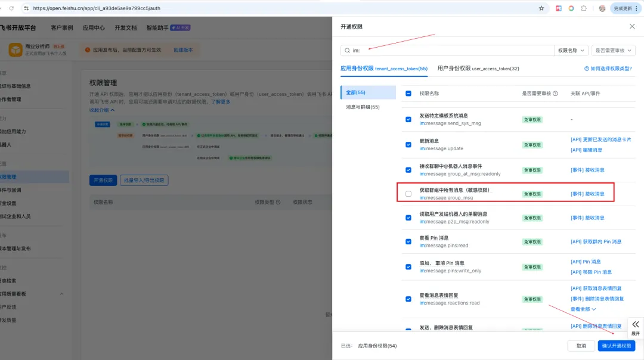The width and height of the screenshot is (644, 360).
Task: Open the browser extensions puzzle icon
Action: 584,8
